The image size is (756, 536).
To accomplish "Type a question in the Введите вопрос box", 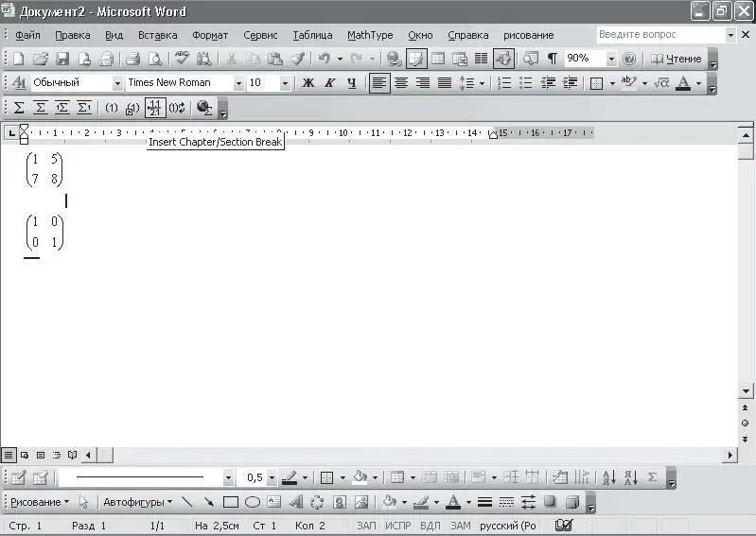I will 660,35.
